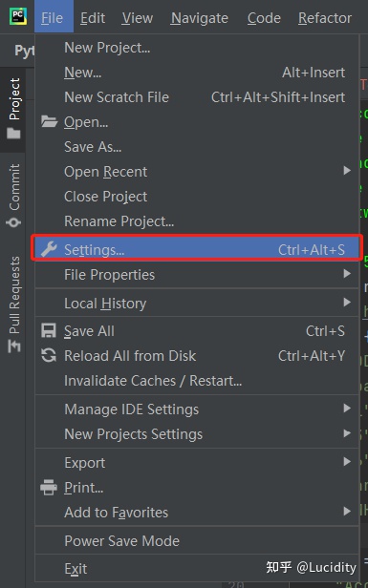This screenshot has height=588, width=368.
Task: Click the floppy disk Save All icon
Action: tap(49, 330)
